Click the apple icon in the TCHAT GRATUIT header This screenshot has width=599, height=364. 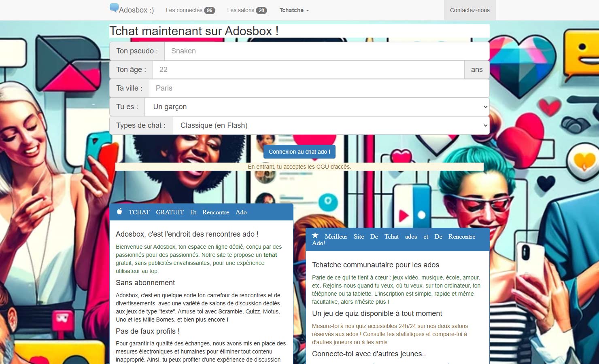point(119,212)
